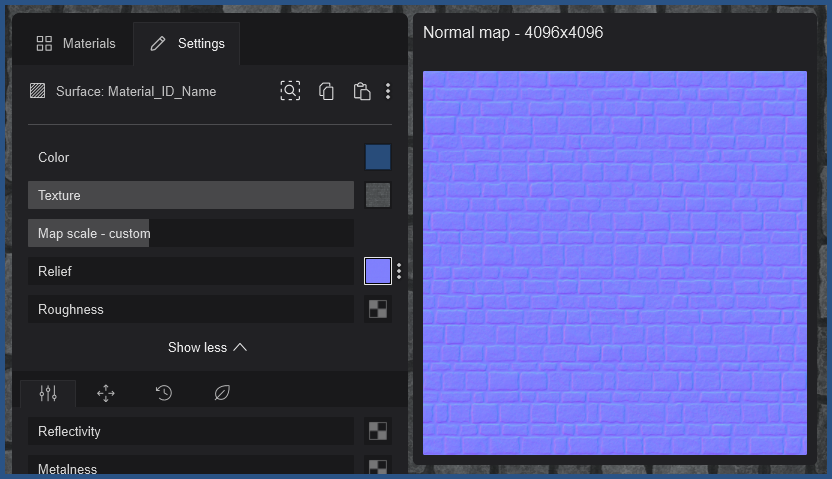Click the Roughness checkered map icon

click(378, 310)
